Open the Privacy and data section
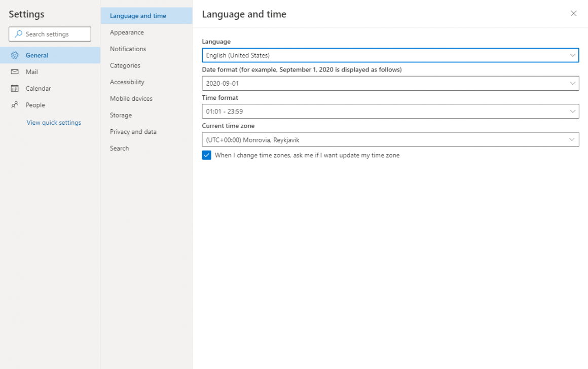 point(133,131)
